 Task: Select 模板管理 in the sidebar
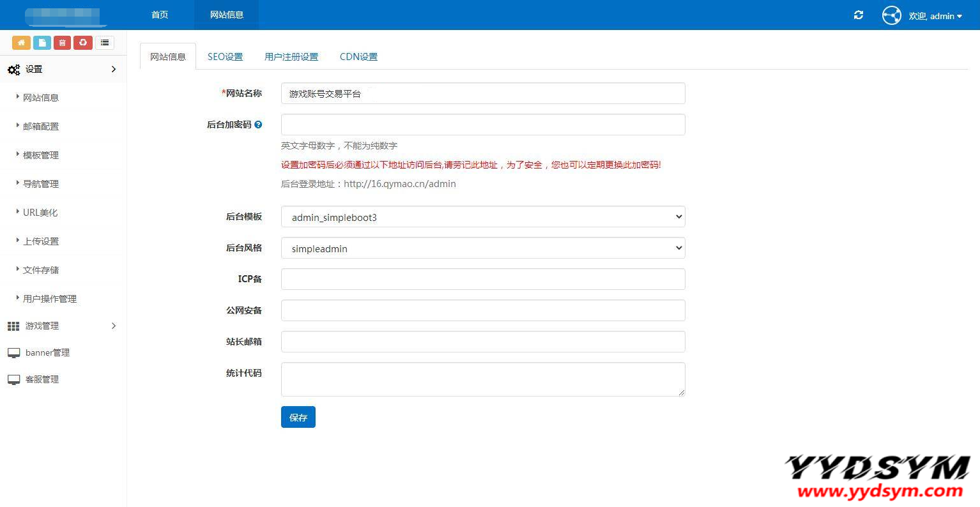point(41,155)
